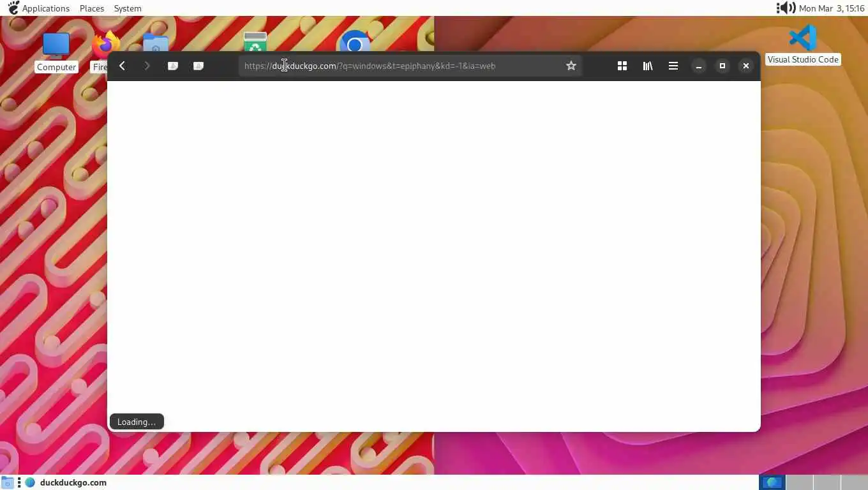Click the Mon Mar 3, 15:16 clock
This screenshot has width=868, height=490.
click(x=832, y=8)
